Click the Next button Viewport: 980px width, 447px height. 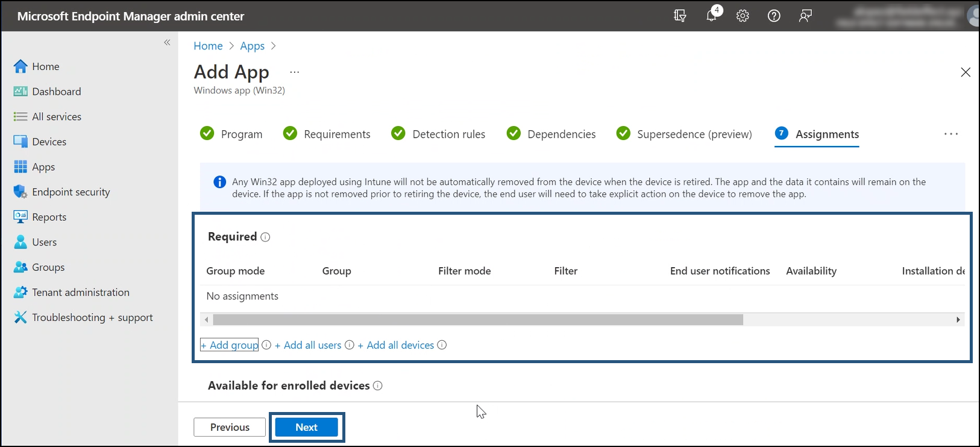306,427
